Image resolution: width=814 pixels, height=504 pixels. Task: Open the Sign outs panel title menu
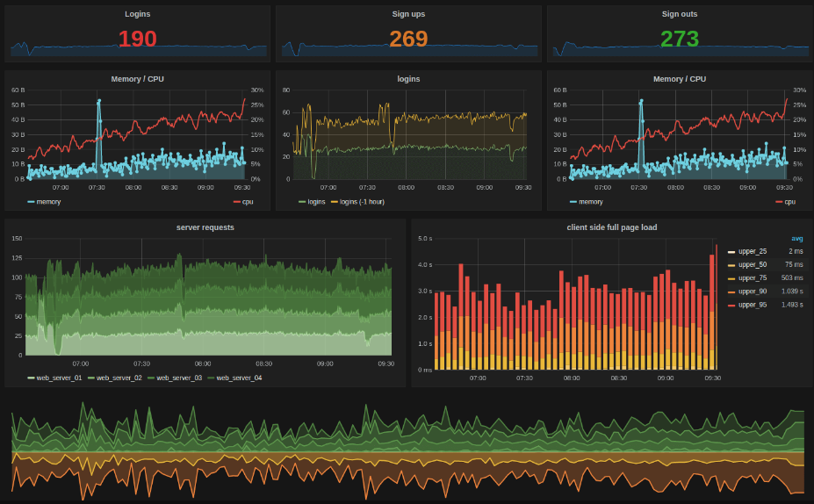click(x=679, y=14)
